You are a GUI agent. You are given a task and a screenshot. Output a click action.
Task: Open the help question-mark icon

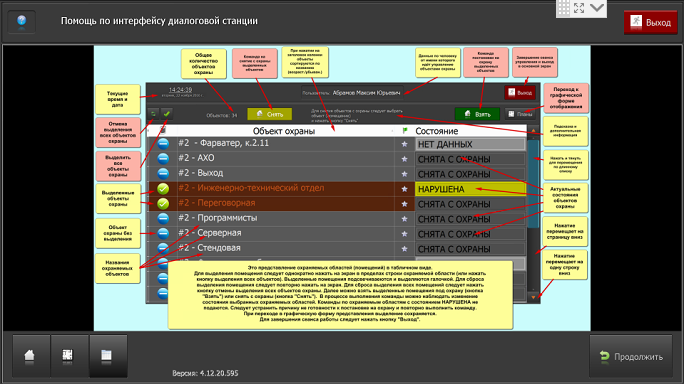[x=21, y=21]
